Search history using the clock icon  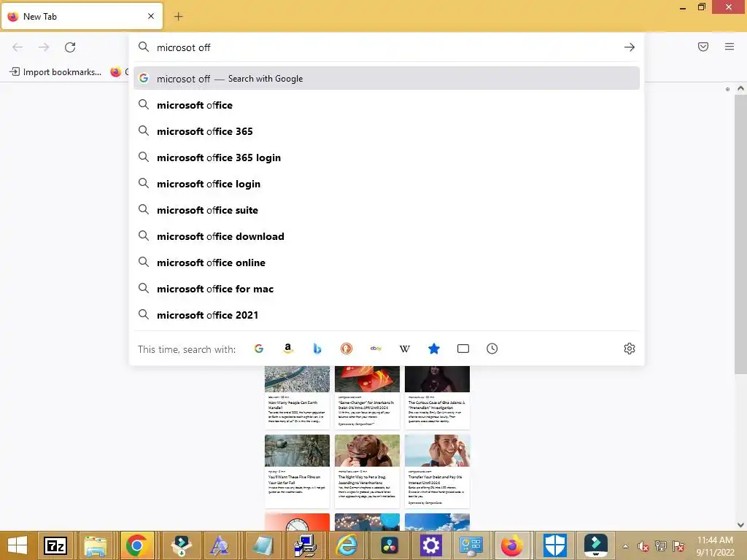coord(492,349)
